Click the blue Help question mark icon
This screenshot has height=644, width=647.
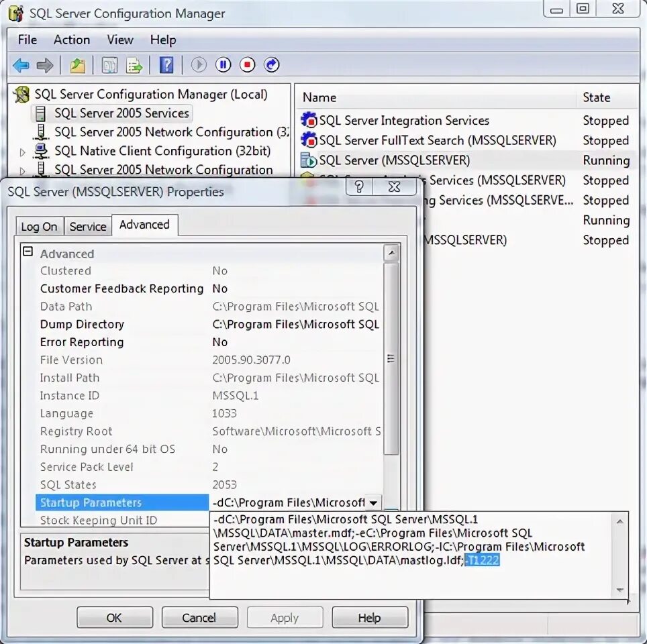click(x=166, y=65)
